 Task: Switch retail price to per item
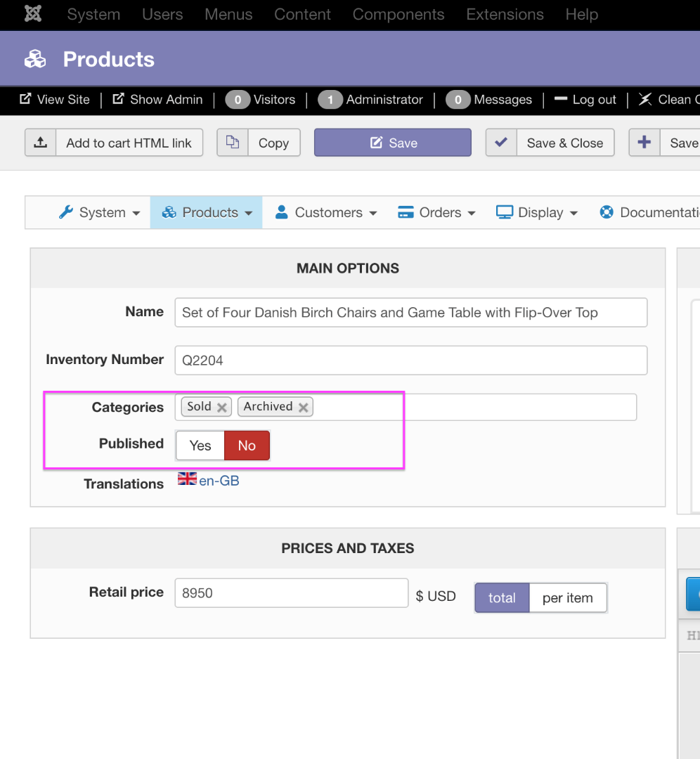[x=567, y=598]
